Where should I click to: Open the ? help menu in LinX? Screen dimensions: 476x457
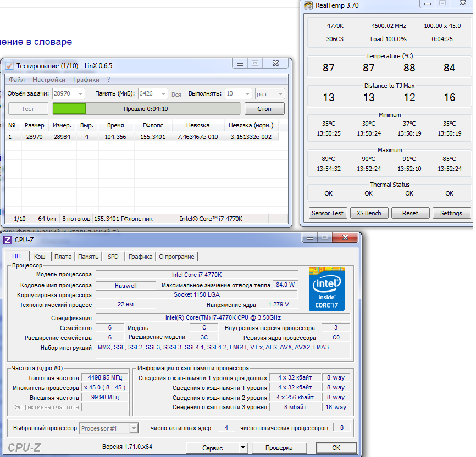pyautogui.click(x=108, y=80)
